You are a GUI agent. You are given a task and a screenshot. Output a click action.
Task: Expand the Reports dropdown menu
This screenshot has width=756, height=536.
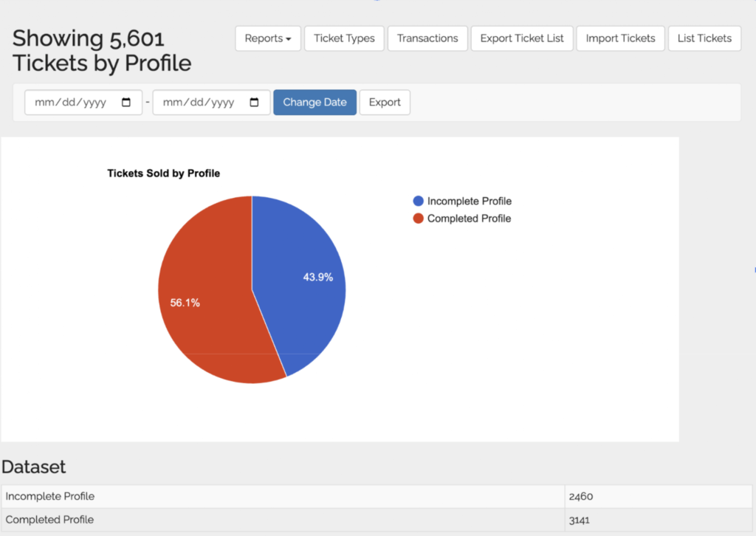click(268, 38)
